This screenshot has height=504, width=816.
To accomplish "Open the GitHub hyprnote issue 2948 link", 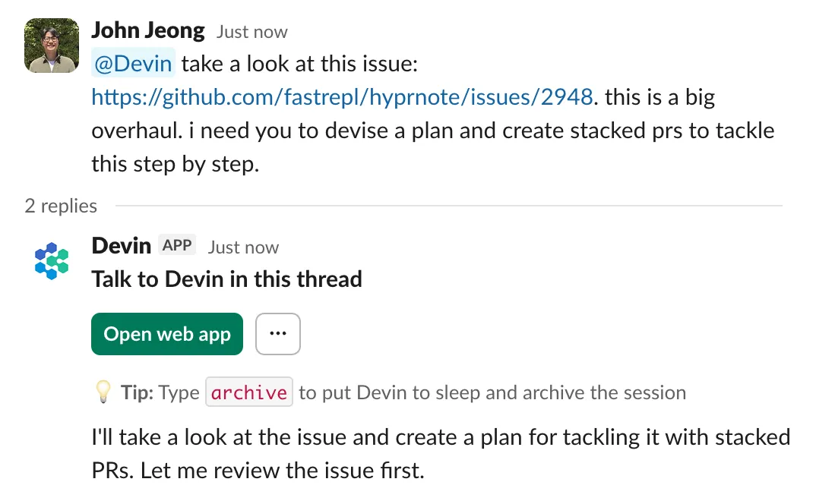I will coord(342,97).
